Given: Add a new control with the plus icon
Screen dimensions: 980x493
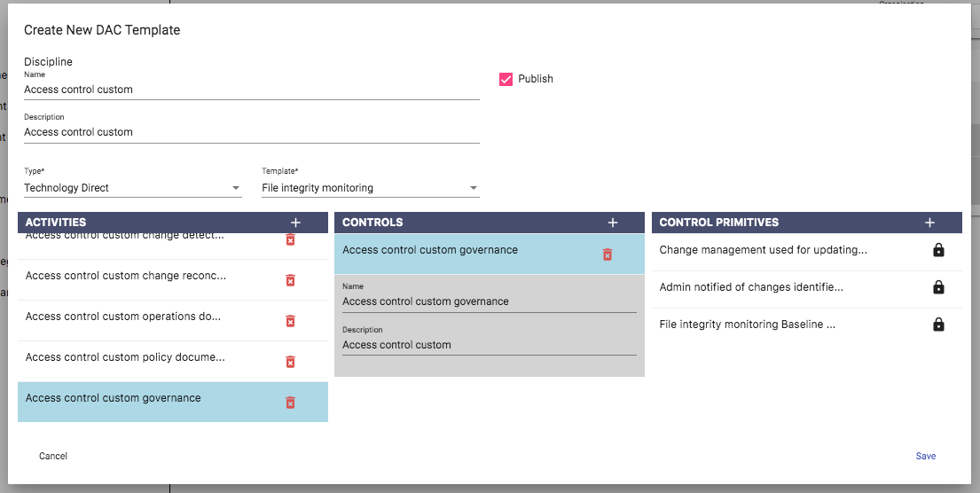Looking at the screenshot, I should pos(613,223).
